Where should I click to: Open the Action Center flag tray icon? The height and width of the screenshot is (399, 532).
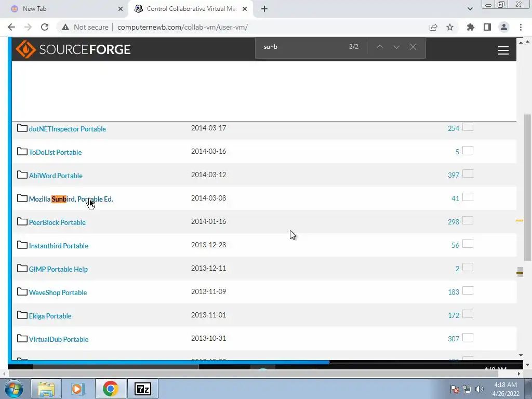tap(455, 389)
